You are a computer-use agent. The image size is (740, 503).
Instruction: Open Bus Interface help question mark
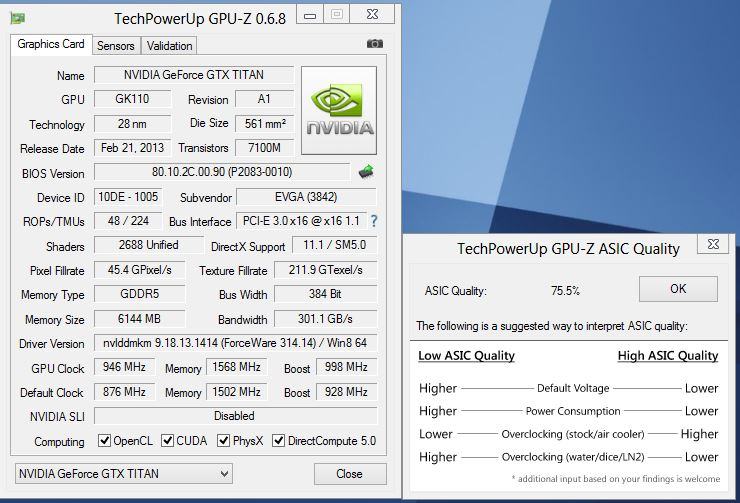(374, 221)
